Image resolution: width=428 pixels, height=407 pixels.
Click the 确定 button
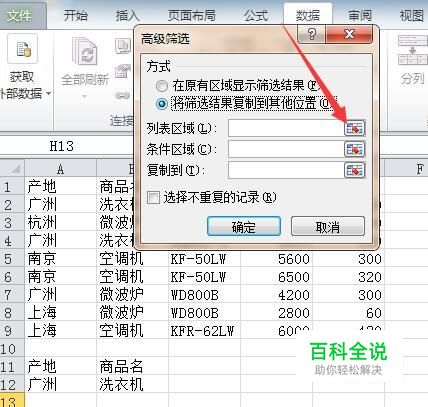(x=244, y=227)
